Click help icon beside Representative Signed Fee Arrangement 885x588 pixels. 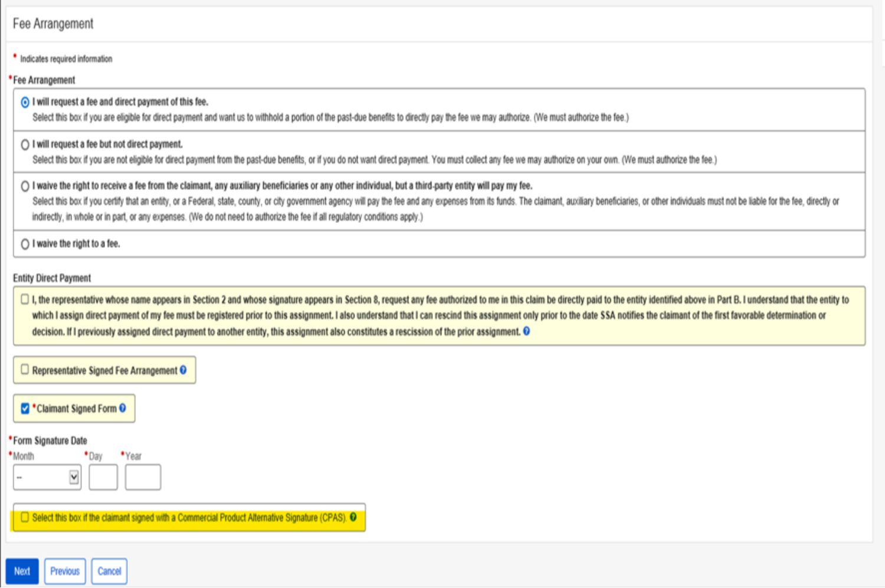point(183,370)
